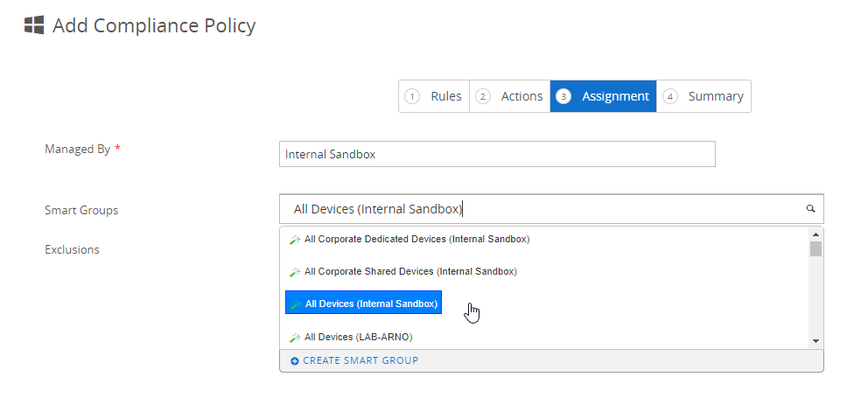Switch to the Actions step tab
Image resolution: width=868 pixels, height=419 pixels.
point(510,96)
